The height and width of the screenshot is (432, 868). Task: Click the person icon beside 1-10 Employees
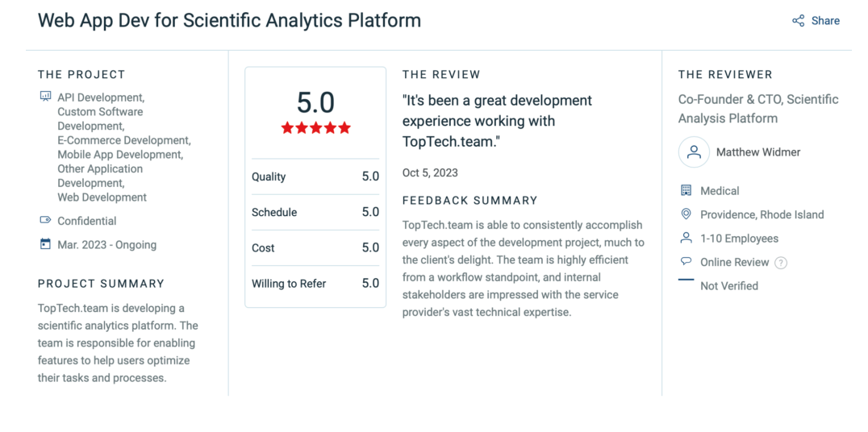[686, 238]
